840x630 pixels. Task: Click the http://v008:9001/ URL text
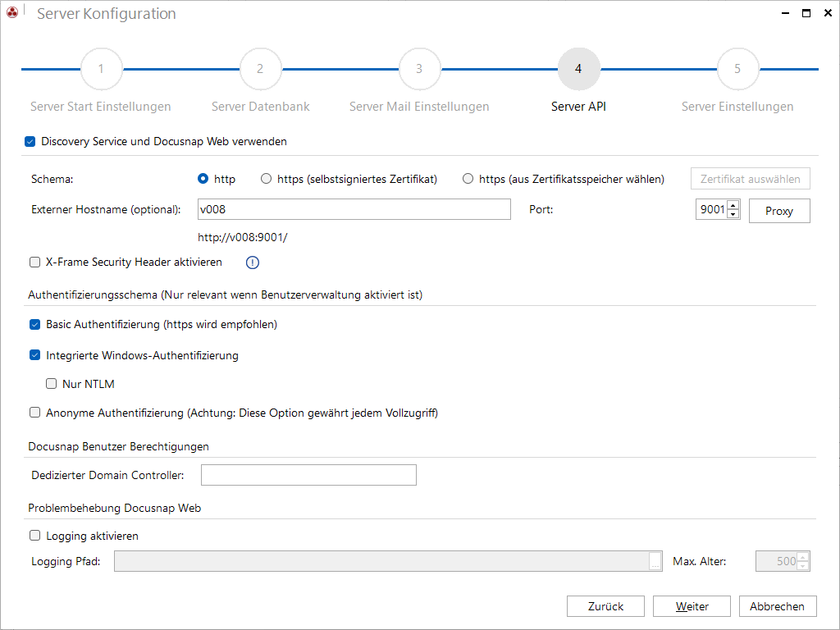tap(242, 237)
